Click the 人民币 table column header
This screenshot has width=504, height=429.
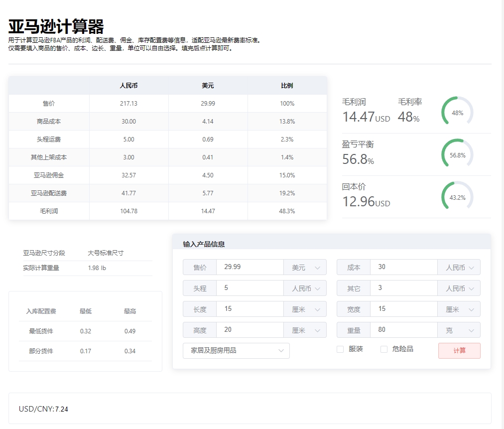[x=128, y=86]
